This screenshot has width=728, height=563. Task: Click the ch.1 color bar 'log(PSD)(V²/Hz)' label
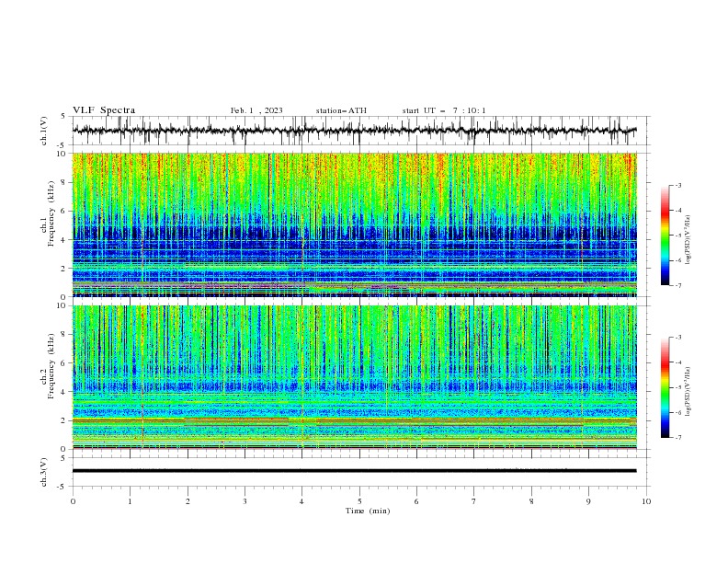point(688,240)
